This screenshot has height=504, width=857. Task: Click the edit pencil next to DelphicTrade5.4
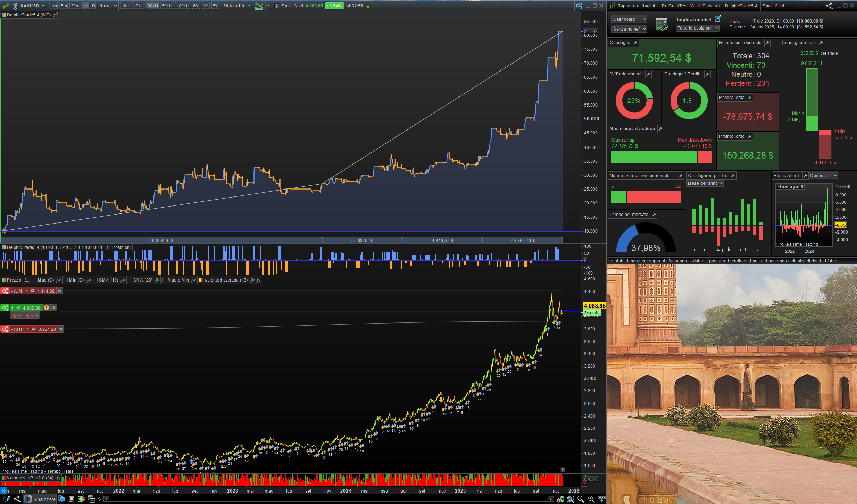[718, 18]
